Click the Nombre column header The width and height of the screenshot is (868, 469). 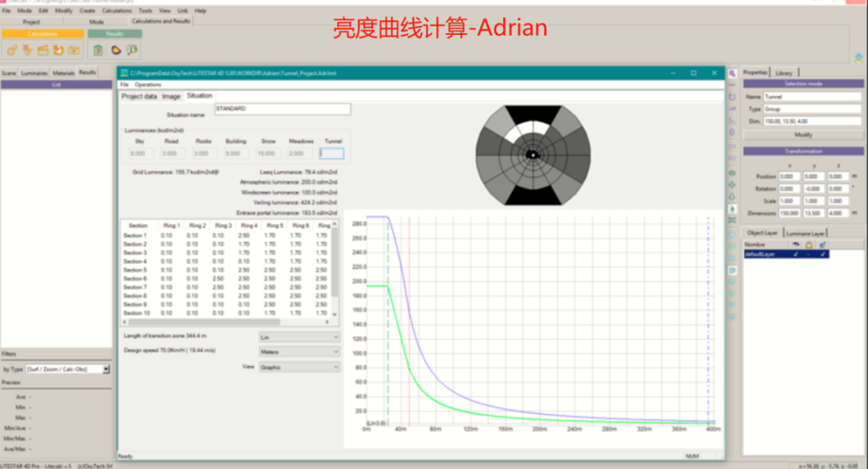pos(767,244)
